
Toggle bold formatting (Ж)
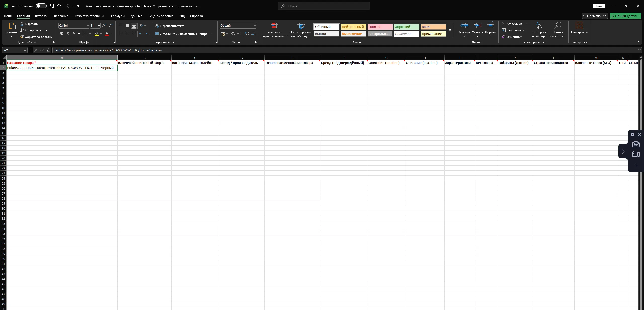pos(61,34)
